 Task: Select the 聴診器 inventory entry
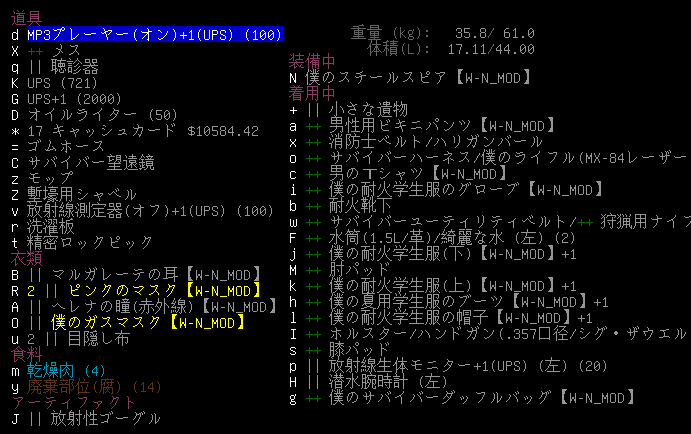pyautogui.click(x=73, y=65)
